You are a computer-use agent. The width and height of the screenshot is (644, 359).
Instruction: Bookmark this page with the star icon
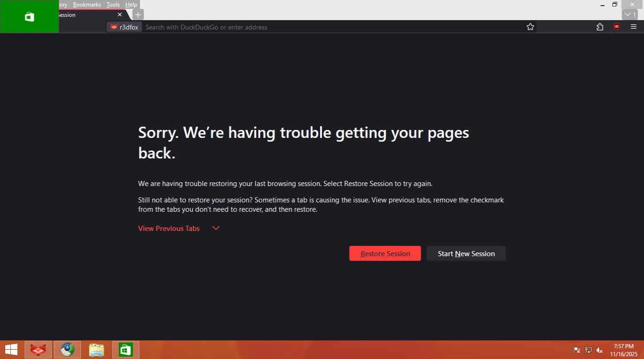[x=530, y=27]
